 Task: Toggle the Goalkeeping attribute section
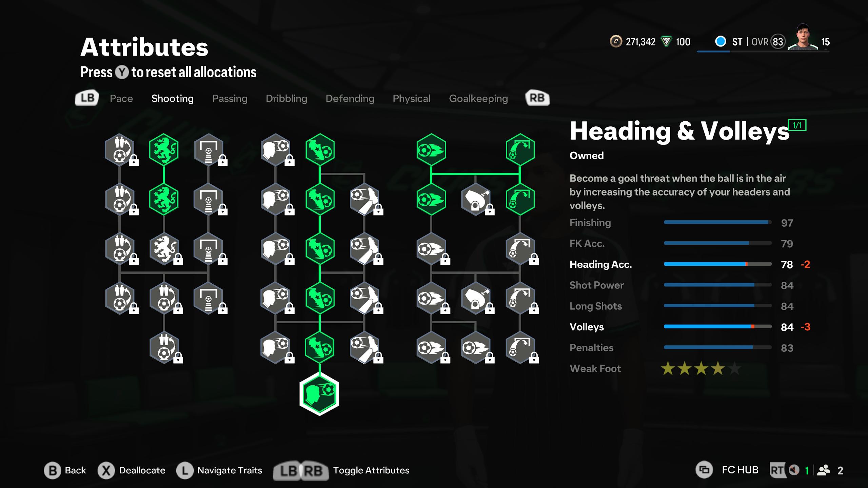tap(478, 98)
